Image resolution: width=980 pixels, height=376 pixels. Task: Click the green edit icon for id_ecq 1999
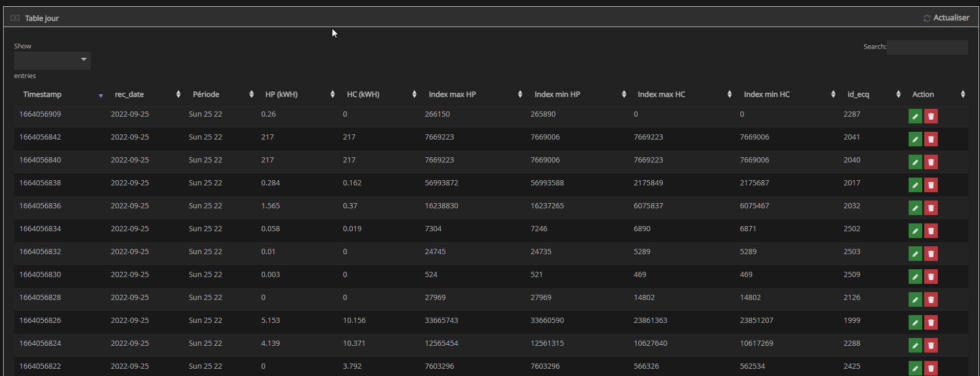(x=915, y=322)
